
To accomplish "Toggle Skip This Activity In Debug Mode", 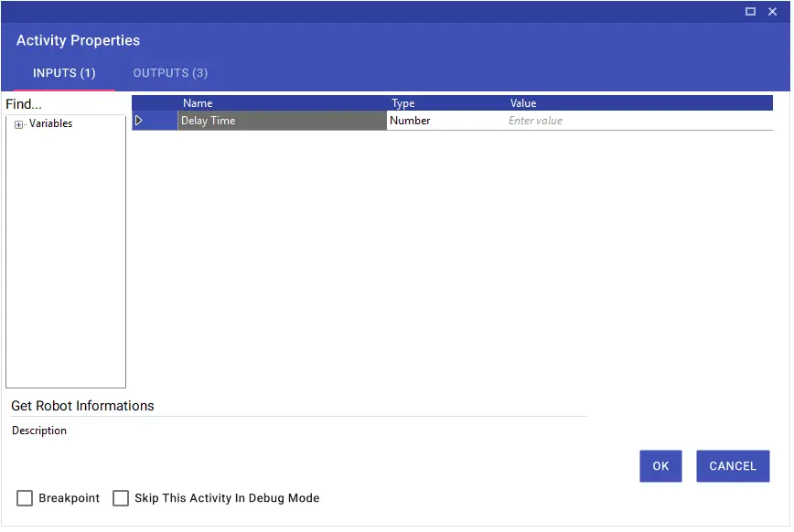I will 121,498.
